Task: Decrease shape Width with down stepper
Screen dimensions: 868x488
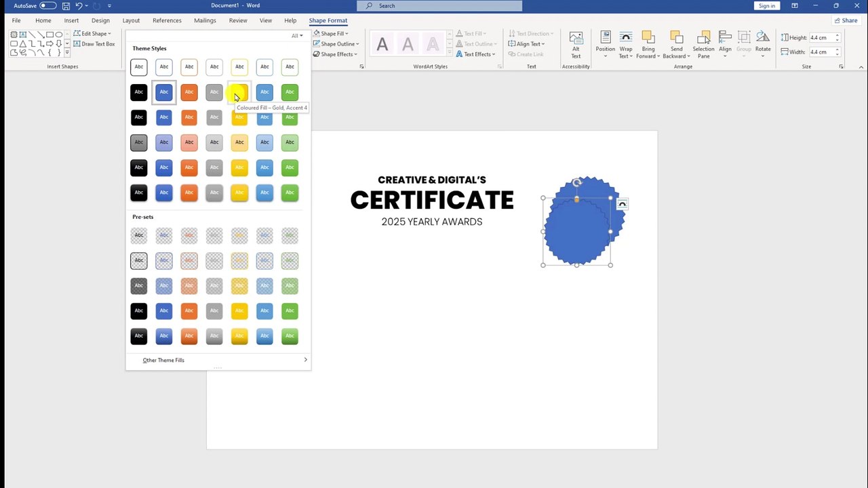Action: coord(837,54)
